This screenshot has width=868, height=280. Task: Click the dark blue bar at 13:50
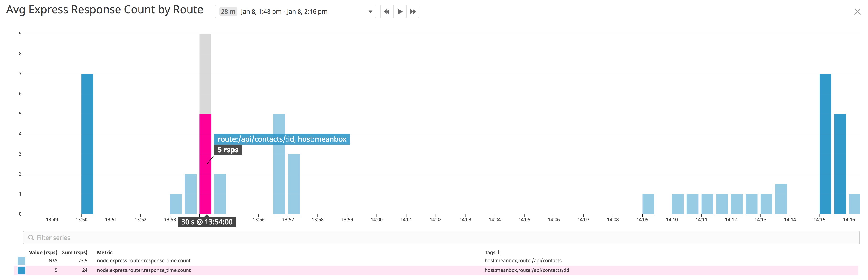(x=87, y=144)
